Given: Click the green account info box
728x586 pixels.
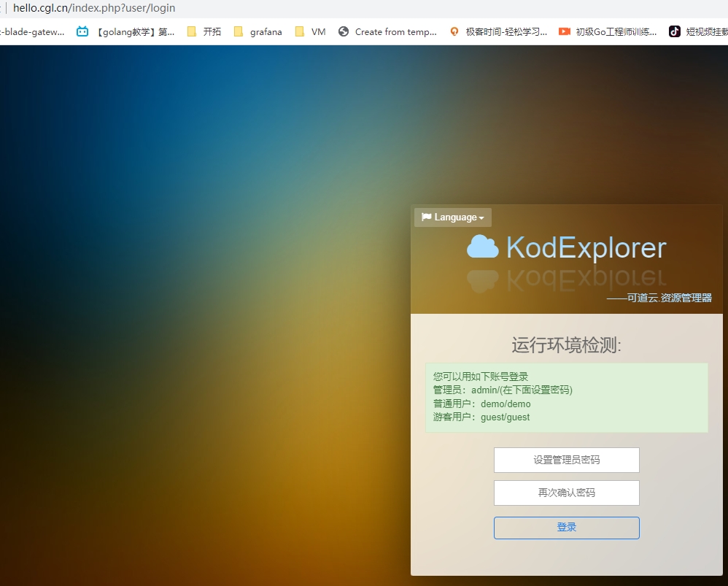Looking at the screenshot, I should click(x=566, y=398).
